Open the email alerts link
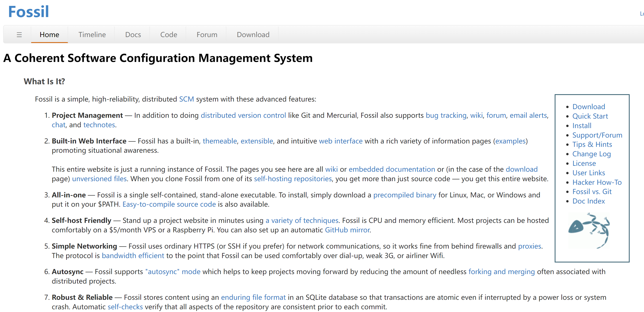 point(528,115)
